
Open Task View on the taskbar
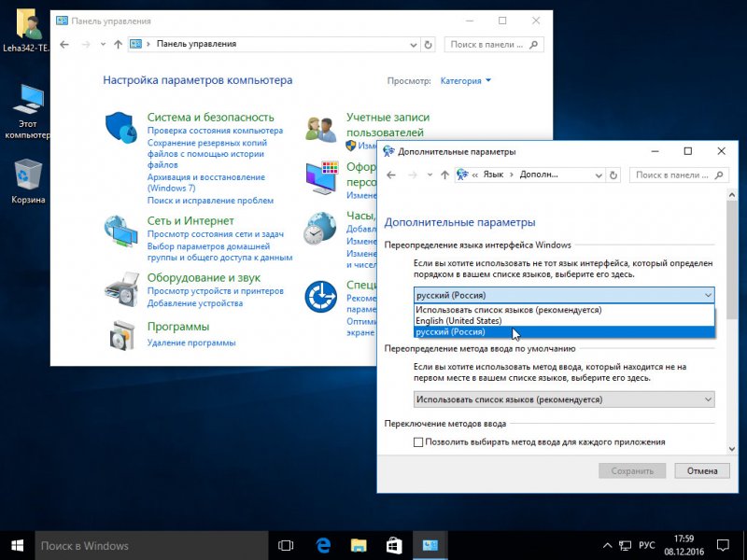point(286,545)
